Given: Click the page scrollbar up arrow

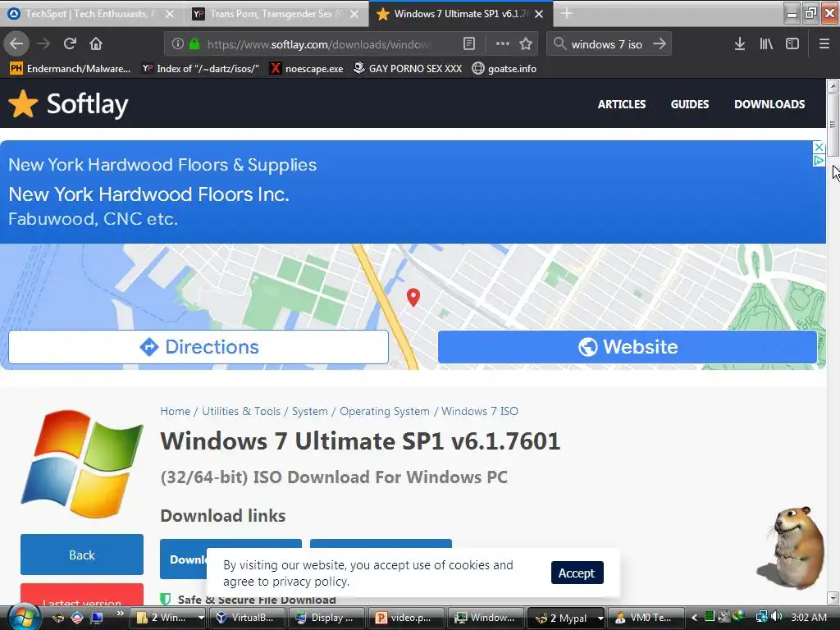Looking at the screenshot, I should (x=833, y=85).
